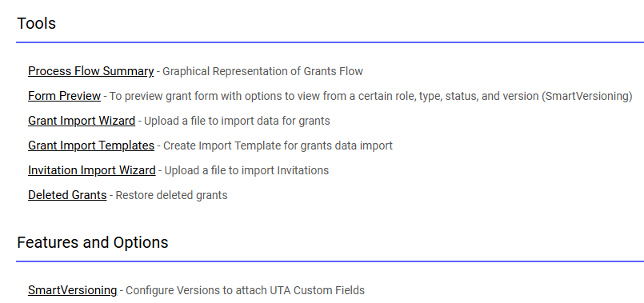Launch the Invitation Import Wizard
The height and width of the screenshot is (303, 644).
[91, 170]
